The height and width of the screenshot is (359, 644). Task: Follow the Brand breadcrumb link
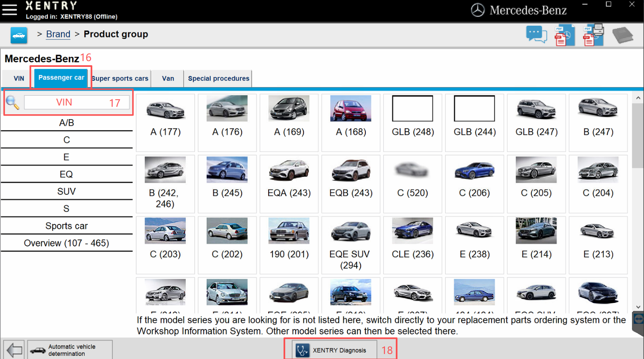click(58, 34)
